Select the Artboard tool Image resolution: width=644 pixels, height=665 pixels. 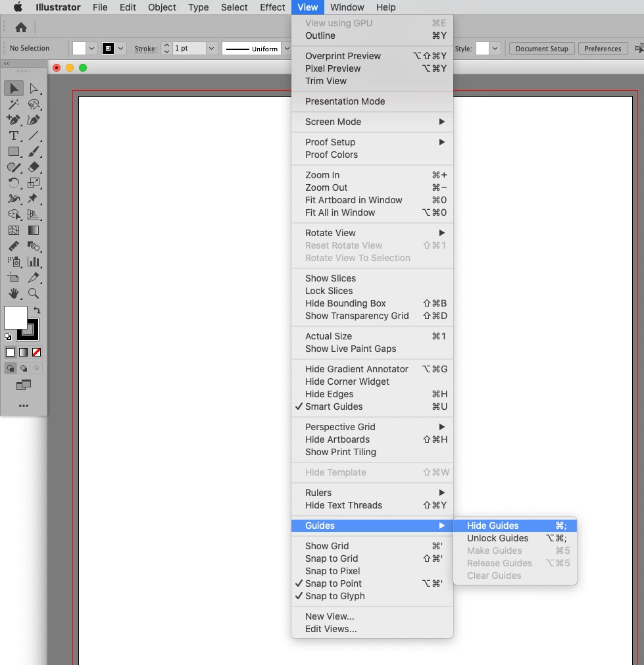(x=14, y=278)
